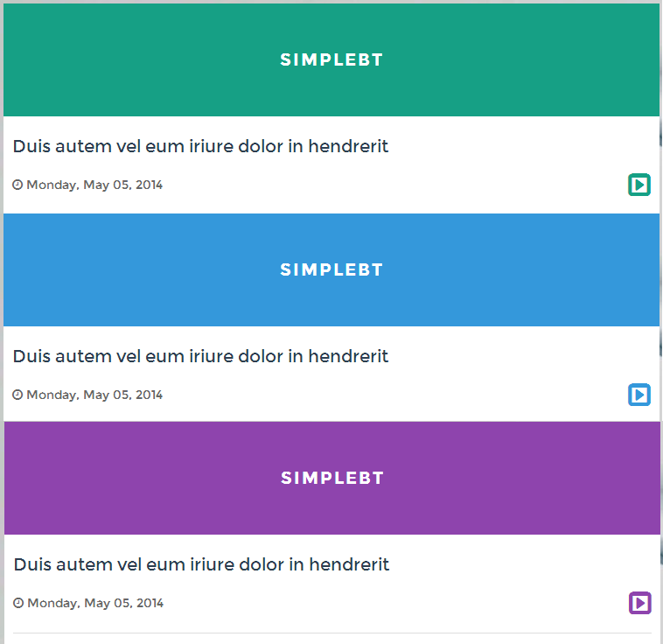This screenshot has height=644, width=663.
Task: Click date text of the first post
Action: [x=94, y=185]
